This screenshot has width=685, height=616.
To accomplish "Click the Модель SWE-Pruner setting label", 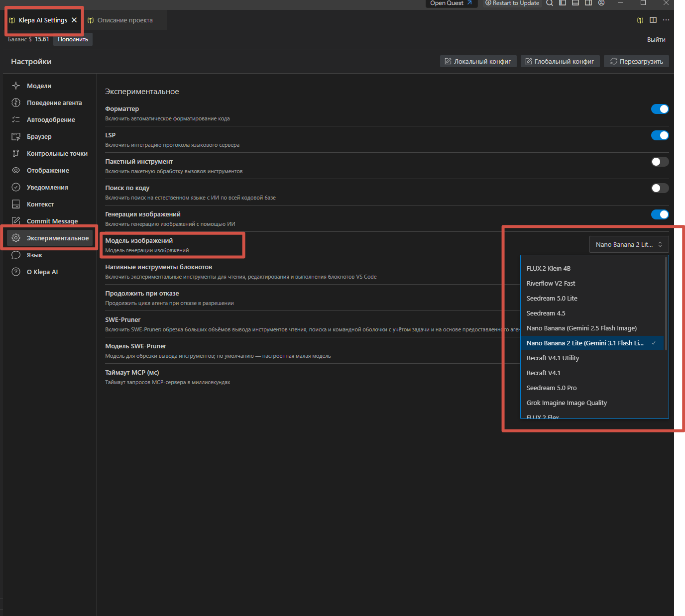I will click(135, 346).
